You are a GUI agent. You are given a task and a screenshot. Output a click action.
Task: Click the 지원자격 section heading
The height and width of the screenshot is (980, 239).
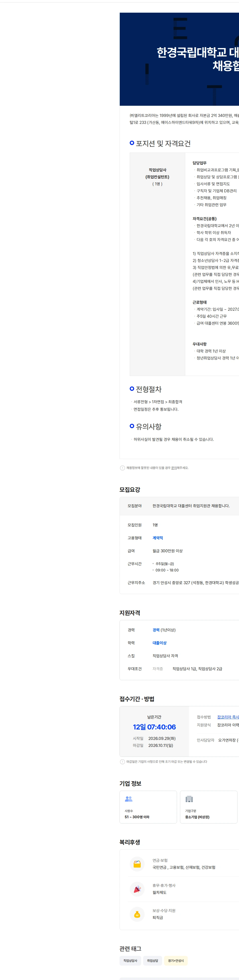pyautogui.click(x=130, y=613)
